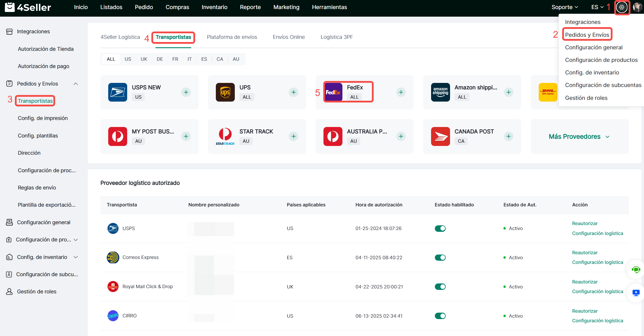Turn off Correos Express toggle
The width and height of the screenshot is (644, 336).
[x=440, y=257]
